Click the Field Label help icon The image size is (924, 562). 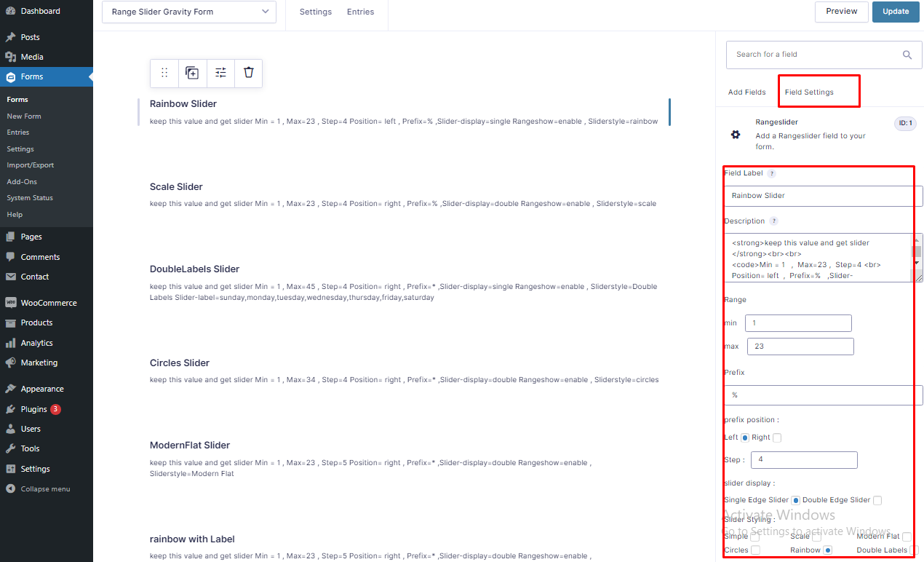[x=772, y=174]
